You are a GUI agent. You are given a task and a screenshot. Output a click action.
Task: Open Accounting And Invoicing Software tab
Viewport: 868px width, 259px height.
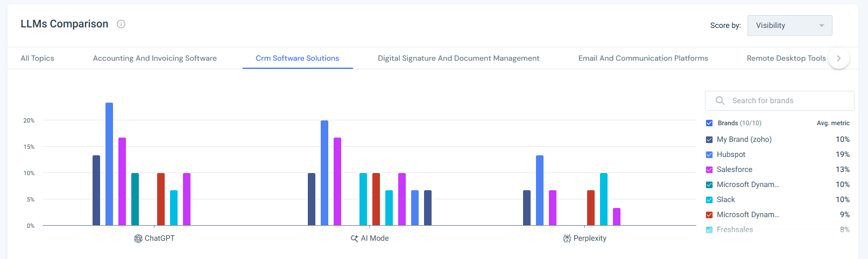[155, 58]
